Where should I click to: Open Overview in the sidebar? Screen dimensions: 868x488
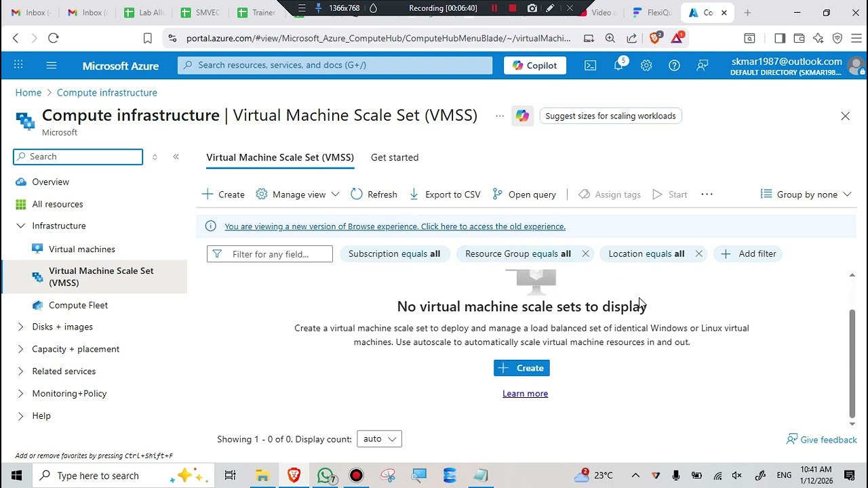pos(50,182)
